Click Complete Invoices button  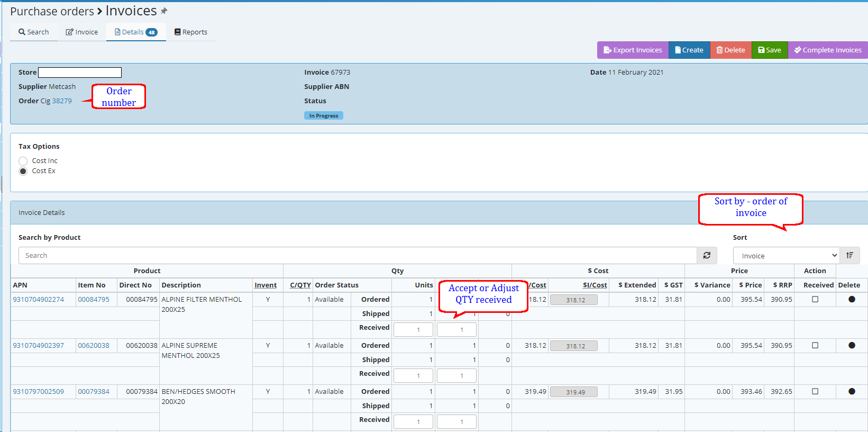tap(828, 50)
